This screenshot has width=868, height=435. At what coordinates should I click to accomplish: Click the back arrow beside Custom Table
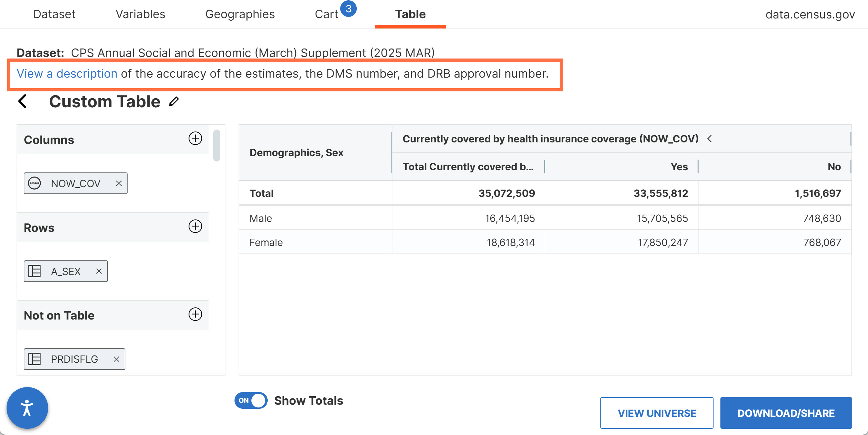(23, 101)
